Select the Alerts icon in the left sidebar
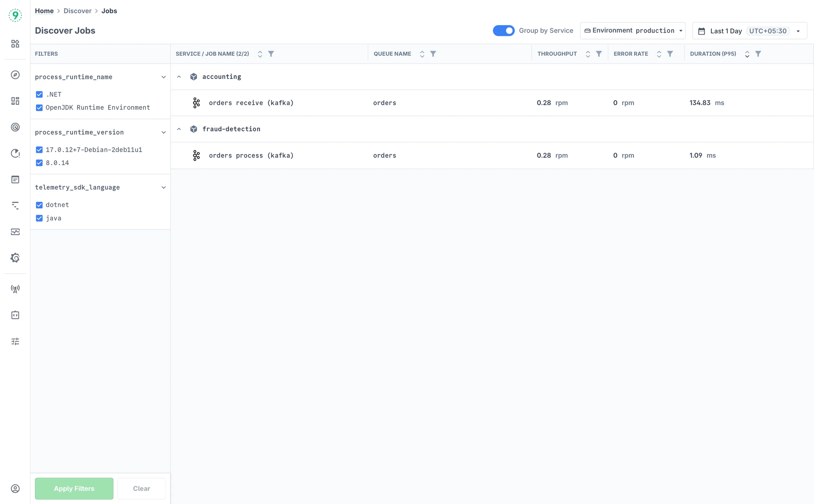 point(15,154)
